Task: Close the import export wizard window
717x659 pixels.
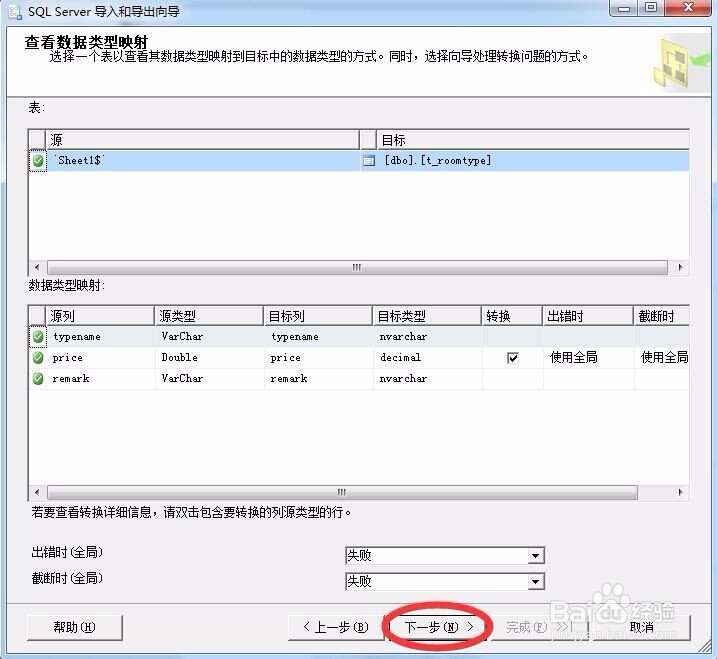Action: [687, 8]
